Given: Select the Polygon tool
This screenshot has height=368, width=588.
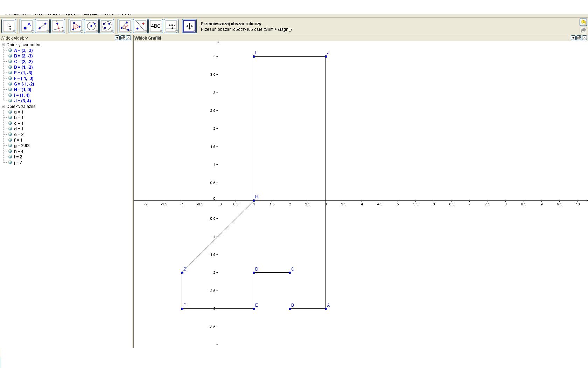Looking at the screenshot, I should click(x=76, y=26).
